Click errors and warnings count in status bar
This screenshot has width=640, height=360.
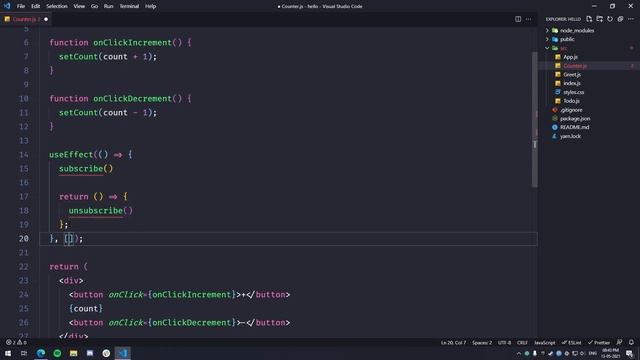(x=16, y=342)
